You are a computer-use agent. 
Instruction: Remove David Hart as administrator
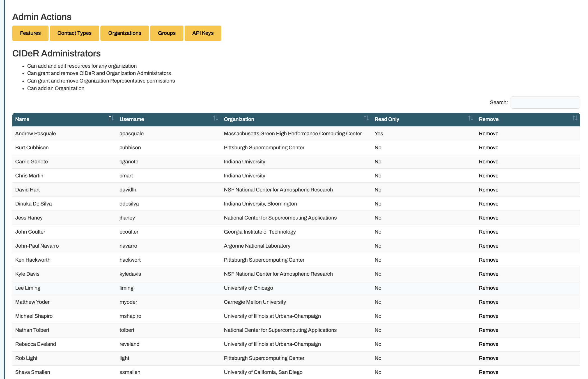point(488,190)
